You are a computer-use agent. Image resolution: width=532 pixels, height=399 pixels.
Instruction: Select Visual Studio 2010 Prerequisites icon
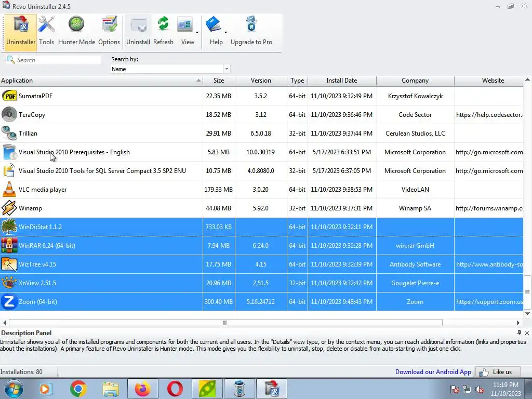click(9, 152)
